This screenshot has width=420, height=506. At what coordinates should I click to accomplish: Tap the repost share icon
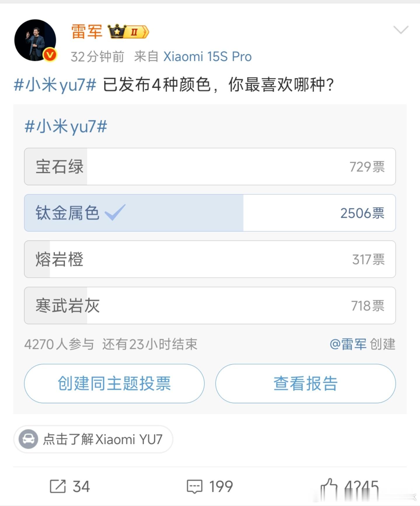tap(57, 486)
